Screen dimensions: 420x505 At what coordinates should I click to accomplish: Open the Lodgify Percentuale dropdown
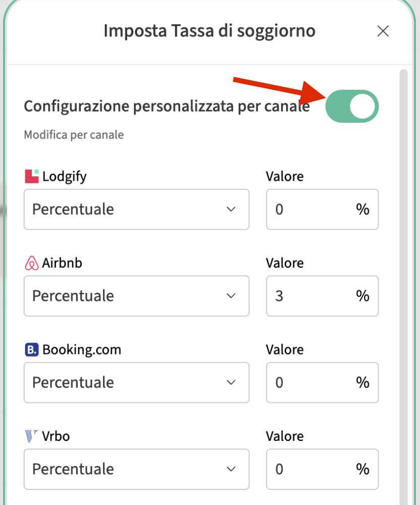tap(136, 210)
